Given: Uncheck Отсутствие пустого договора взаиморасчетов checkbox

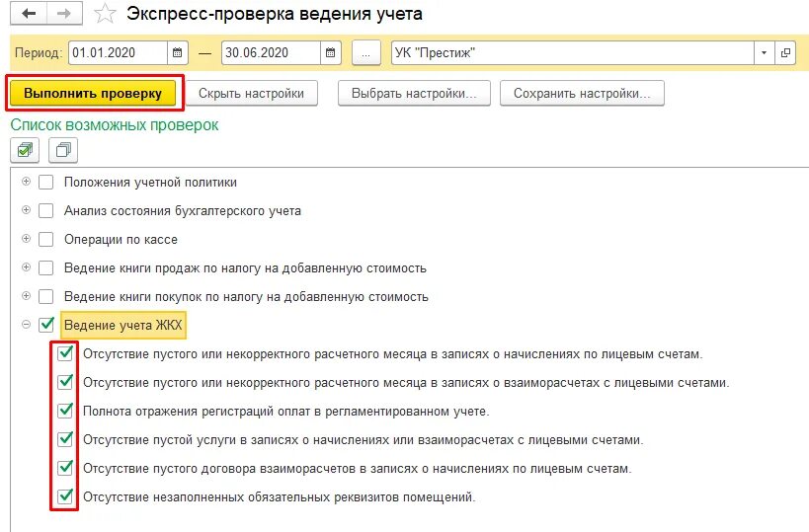Looking at the screenshot, I should (x=65, y=468).
